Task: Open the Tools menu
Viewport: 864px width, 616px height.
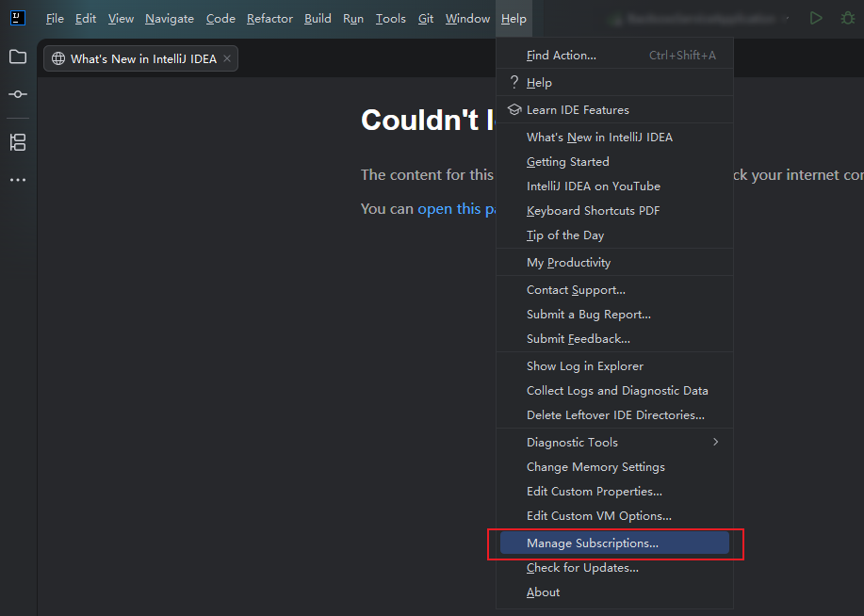Action: click(391, 19)
